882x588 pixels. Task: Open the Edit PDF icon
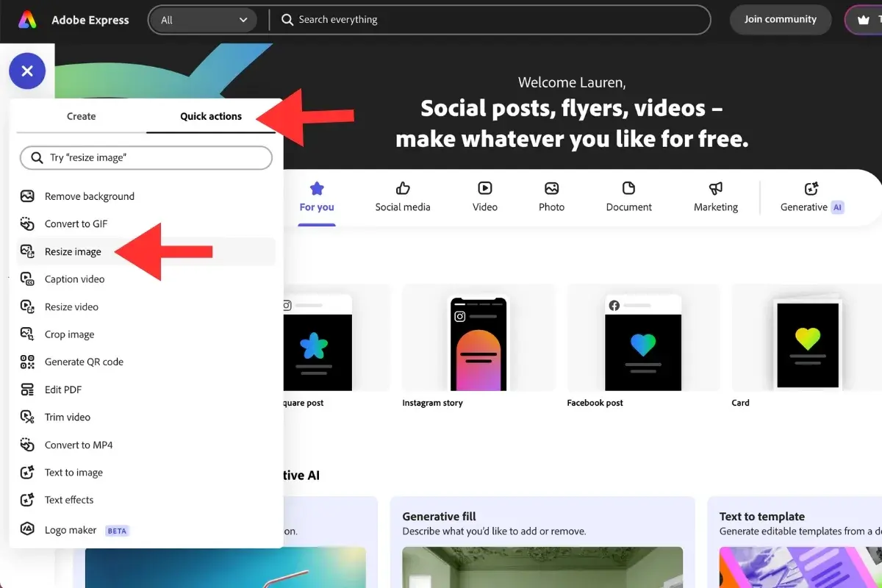(x=27, y=390)
